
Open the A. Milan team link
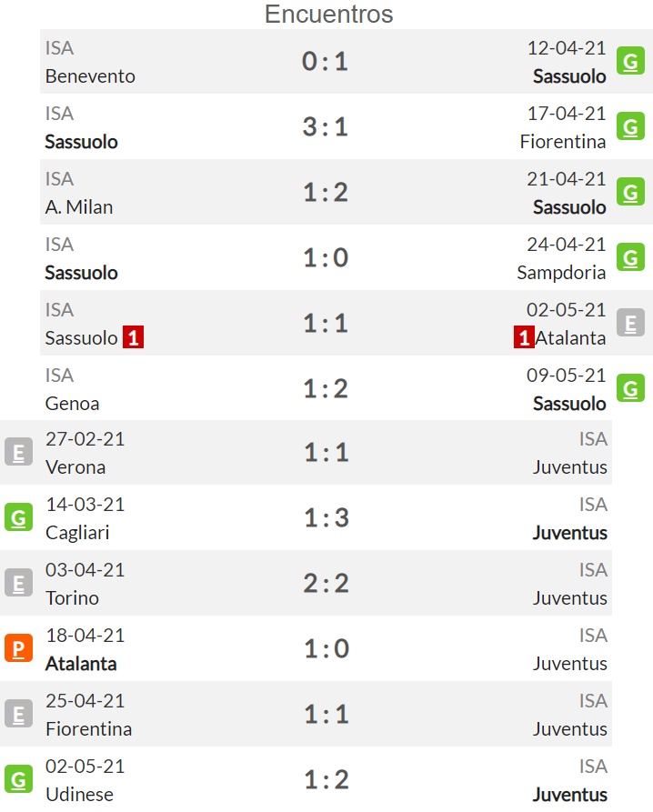(x=79, y=207)
